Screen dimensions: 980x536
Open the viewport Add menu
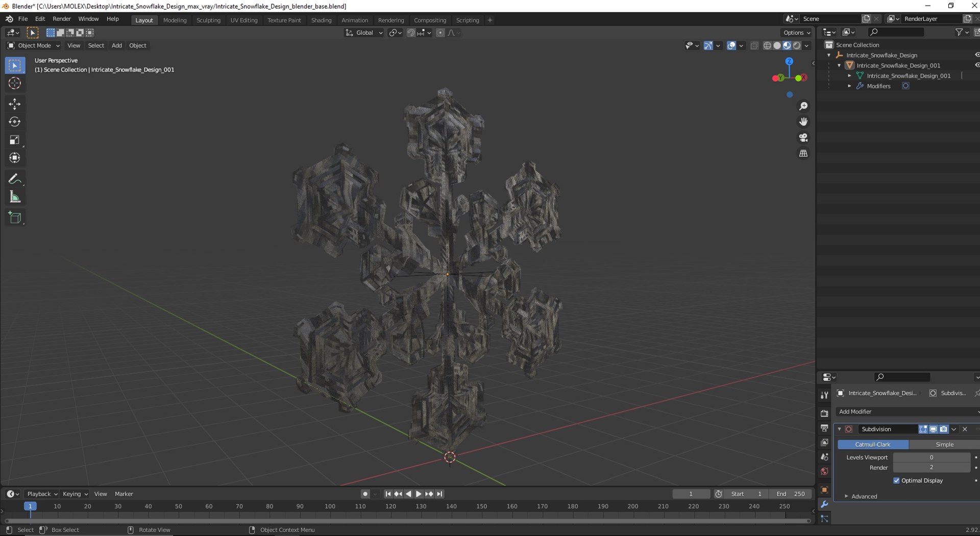(117, 46)
